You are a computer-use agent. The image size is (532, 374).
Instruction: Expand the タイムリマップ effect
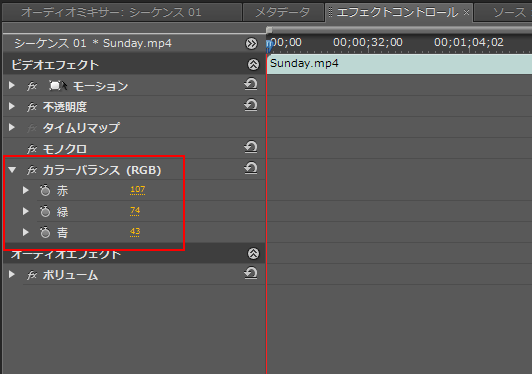coord(12,128)
